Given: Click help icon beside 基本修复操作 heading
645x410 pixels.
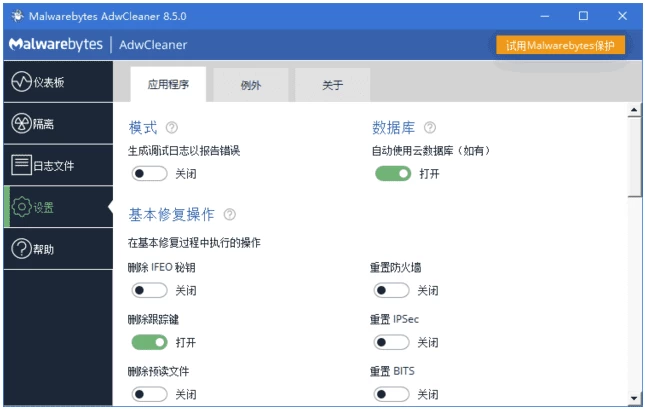Looking at the screenshot, I should tap(230, 214).
